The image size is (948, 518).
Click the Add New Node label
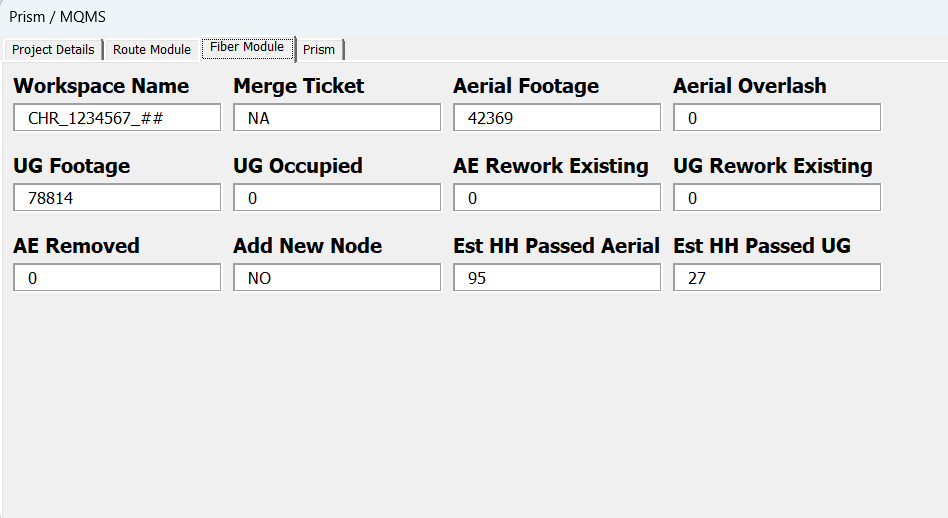(307, 246)
